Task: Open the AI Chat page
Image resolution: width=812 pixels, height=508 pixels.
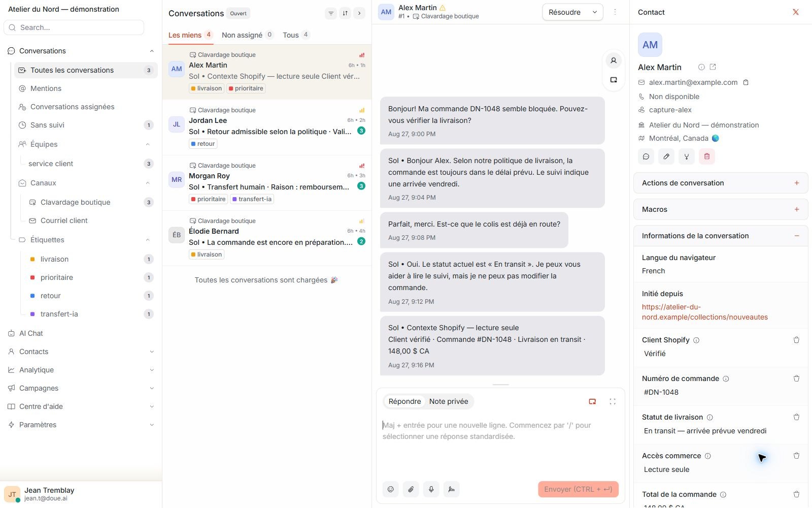Action: click(81, 333)
